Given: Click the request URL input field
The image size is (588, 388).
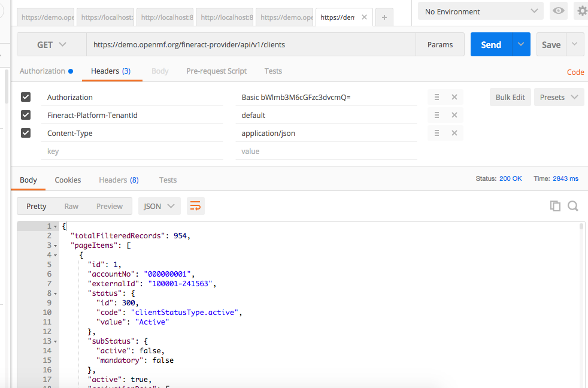Looking at the screenshot, I should coord(251,45).
